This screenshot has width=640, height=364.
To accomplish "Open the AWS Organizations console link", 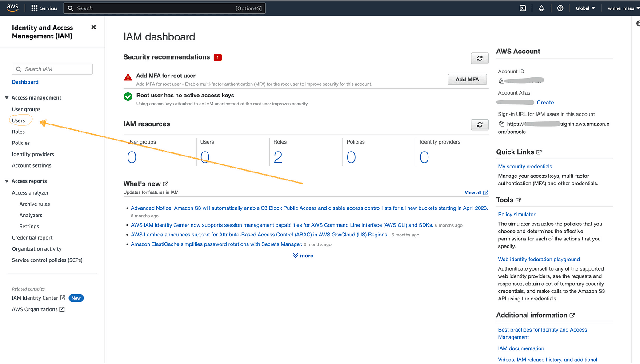I will point(35,309).
